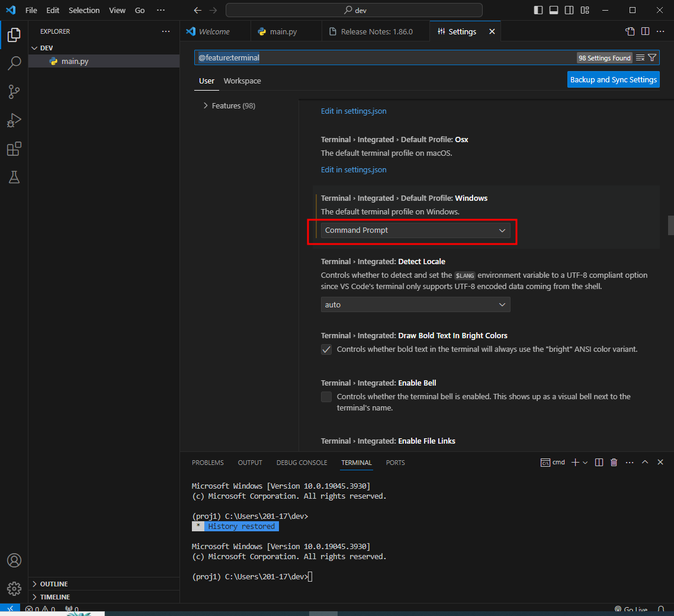
Task: Open the Search view icon
Action: click(x=14, y=63)
